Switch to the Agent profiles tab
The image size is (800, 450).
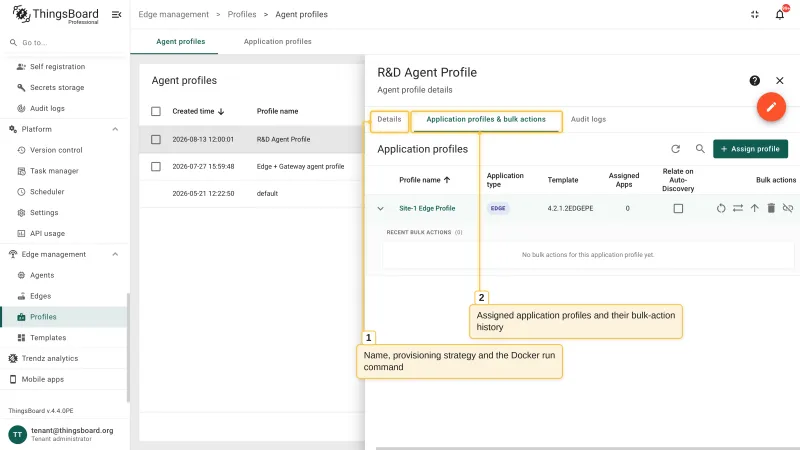pos(181,42)
